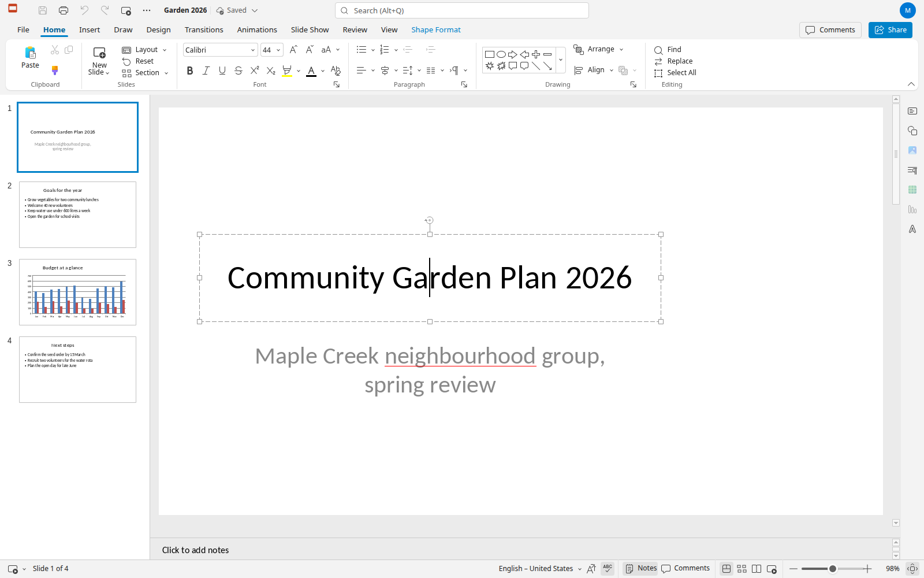Screen dimensions: 924x578
Task: Switch to Normal view in status bar
Action: [726, 569]
